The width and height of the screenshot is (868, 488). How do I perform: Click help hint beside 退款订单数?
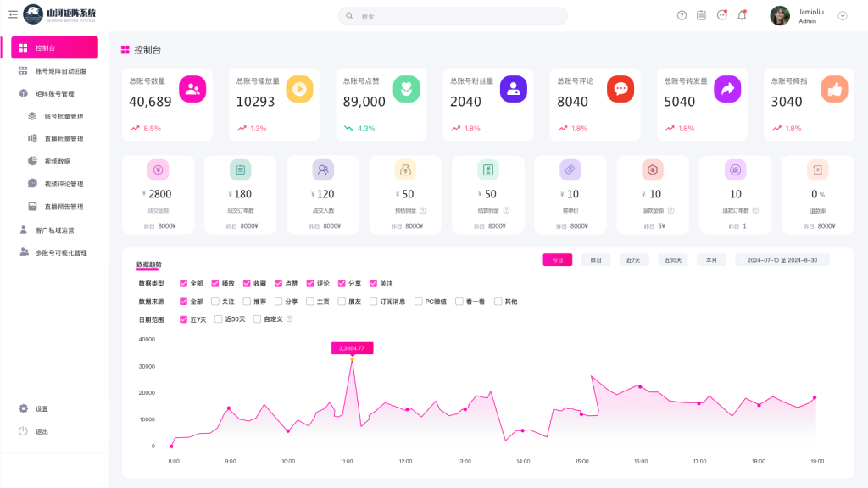(x=755, y=210)
